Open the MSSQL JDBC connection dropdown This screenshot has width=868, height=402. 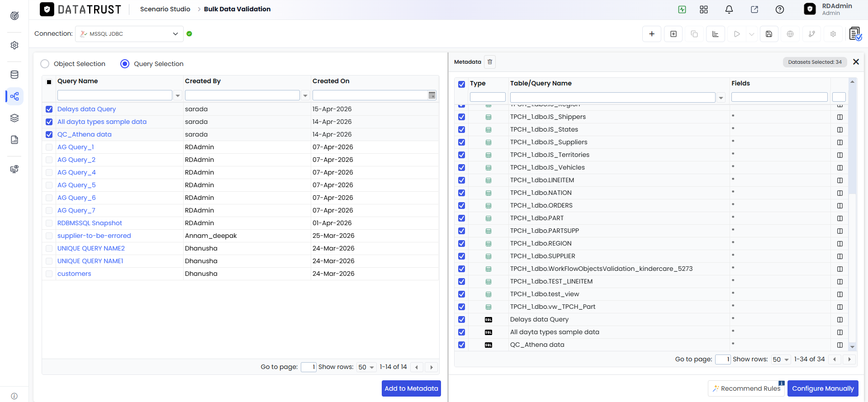129,34
